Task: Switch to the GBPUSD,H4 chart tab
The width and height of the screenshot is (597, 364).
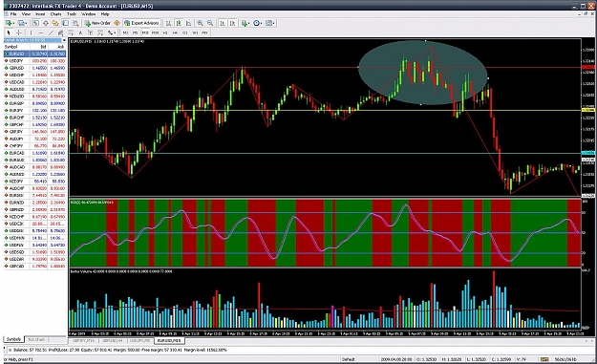Action: point(113,340)
